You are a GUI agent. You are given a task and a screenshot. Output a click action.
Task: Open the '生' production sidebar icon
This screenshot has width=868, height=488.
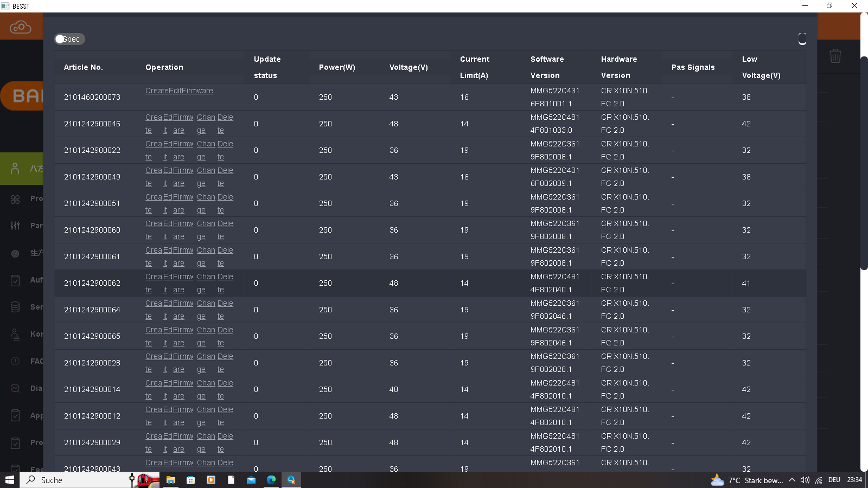click(15, 253)
